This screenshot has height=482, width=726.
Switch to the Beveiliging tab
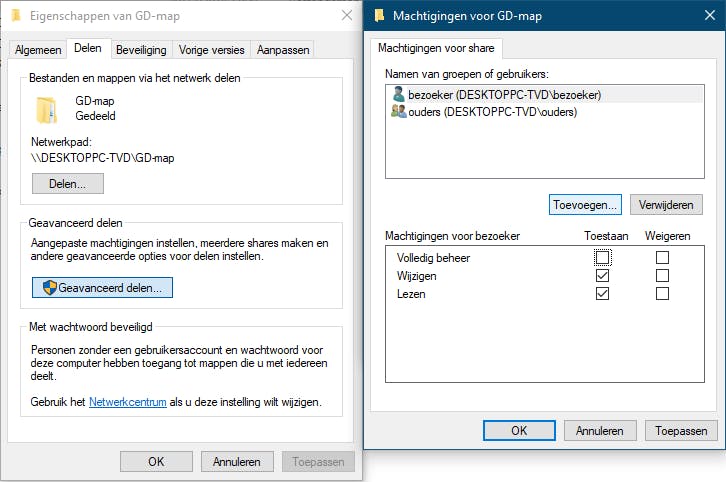click(141, 49)
